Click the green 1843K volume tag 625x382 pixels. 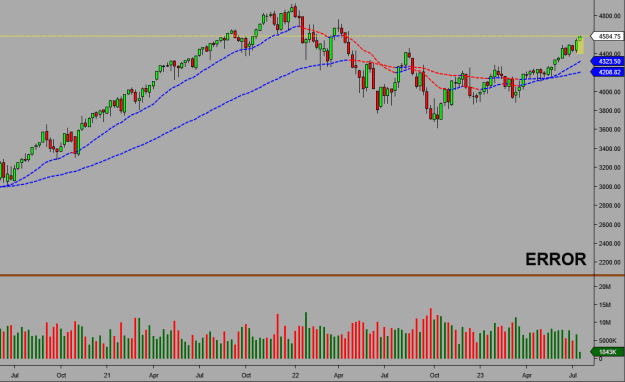[x=607, y=352]
